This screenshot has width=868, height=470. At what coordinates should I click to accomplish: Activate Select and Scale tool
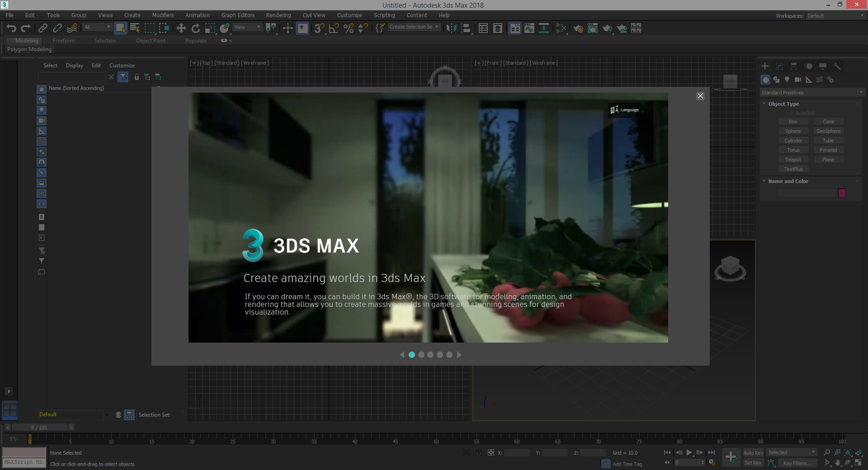[210, 28]
